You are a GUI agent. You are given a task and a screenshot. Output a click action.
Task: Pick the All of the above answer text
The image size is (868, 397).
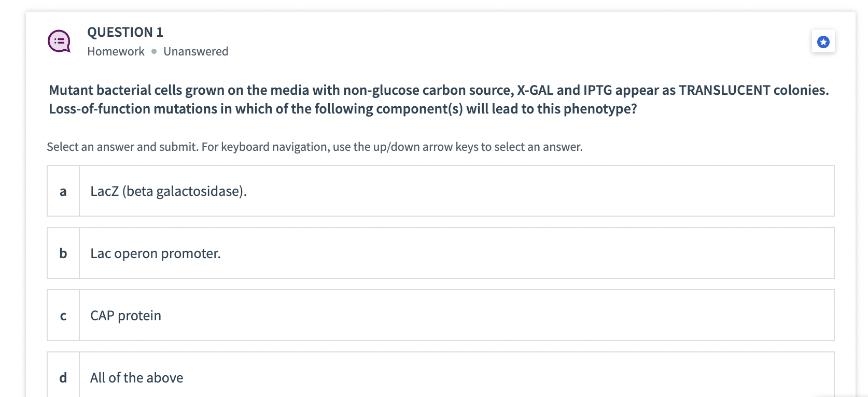coord(136,378)
